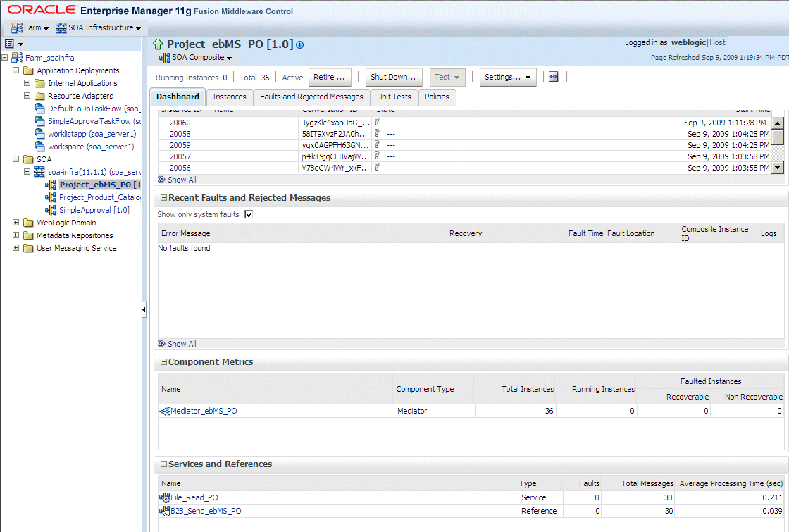Click the File_Read_PO service icon
The width and height of the screenshot is (789, 532).
pyautogui.click(x=163, y=497)
